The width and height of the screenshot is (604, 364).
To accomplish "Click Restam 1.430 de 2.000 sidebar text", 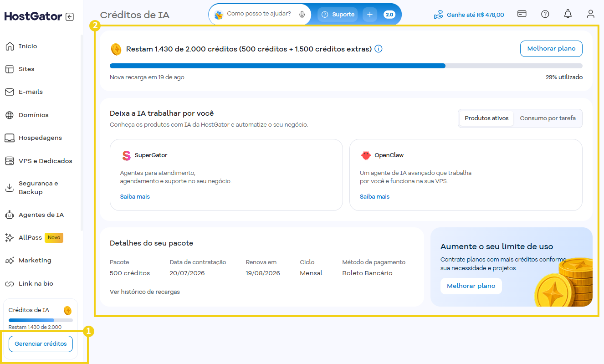I will tap(35, 327).
